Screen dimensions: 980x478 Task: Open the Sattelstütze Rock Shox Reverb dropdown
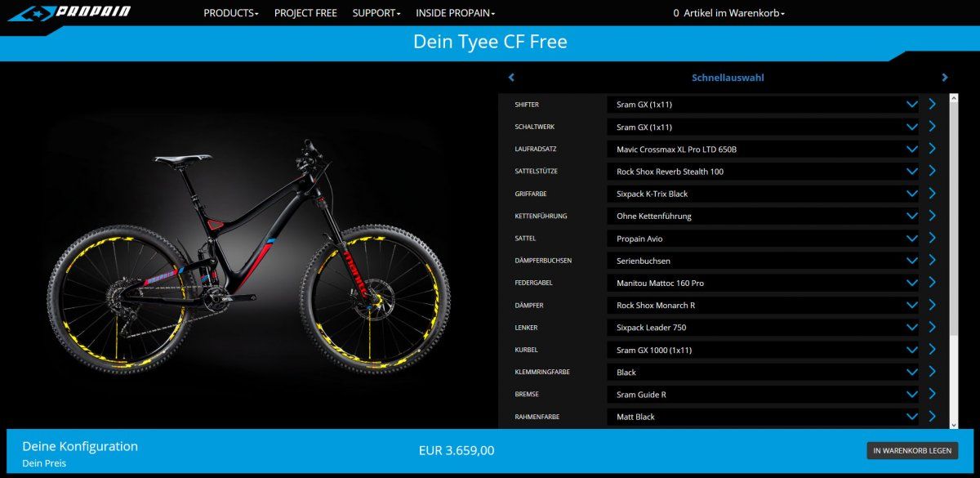765,172
